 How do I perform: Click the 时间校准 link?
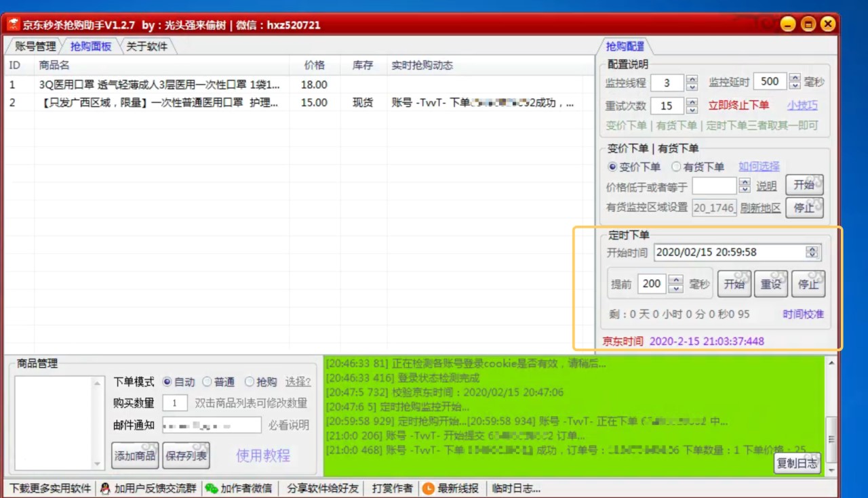click(x=804, y=313)
